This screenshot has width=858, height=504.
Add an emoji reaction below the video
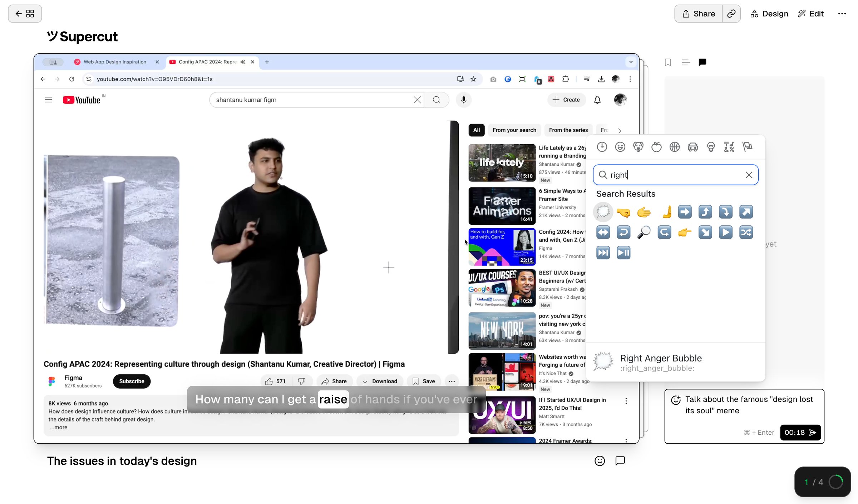pos(600,461)
